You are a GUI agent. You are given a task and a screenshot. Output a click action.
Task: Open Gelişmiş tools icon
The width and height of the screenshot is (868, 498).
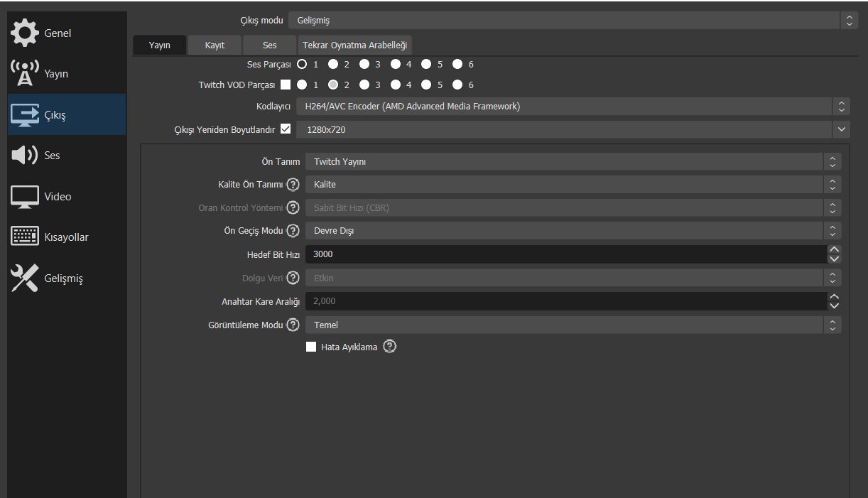pyautogui.click(x=25, y=278)
